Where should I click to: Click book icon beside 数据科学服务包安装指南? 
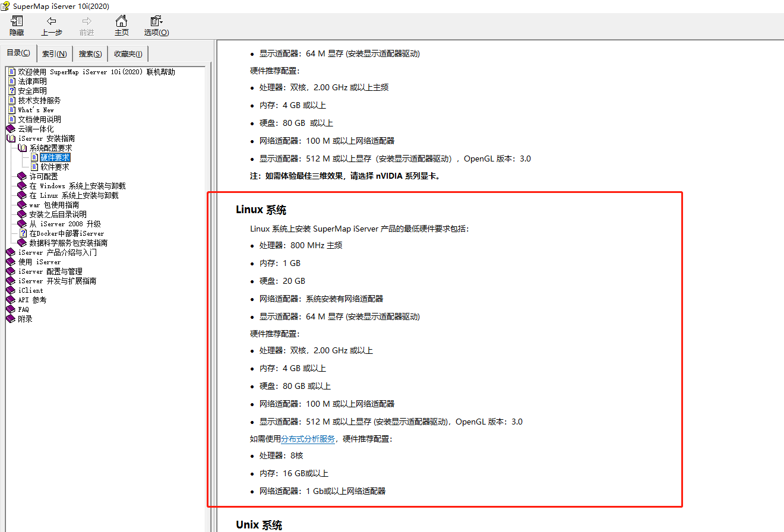pyautogui.click(x=23, y=243)
